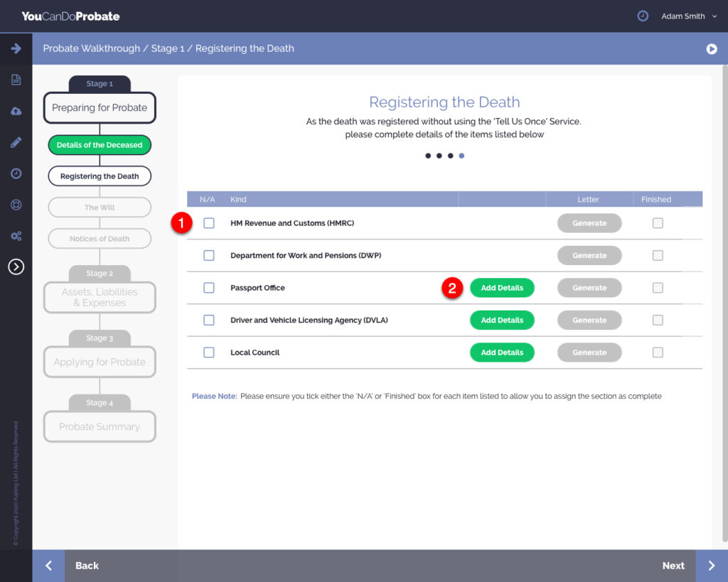
Task: Select the pencil edit icon in sidebar
Action: click(x=16, y=142)
